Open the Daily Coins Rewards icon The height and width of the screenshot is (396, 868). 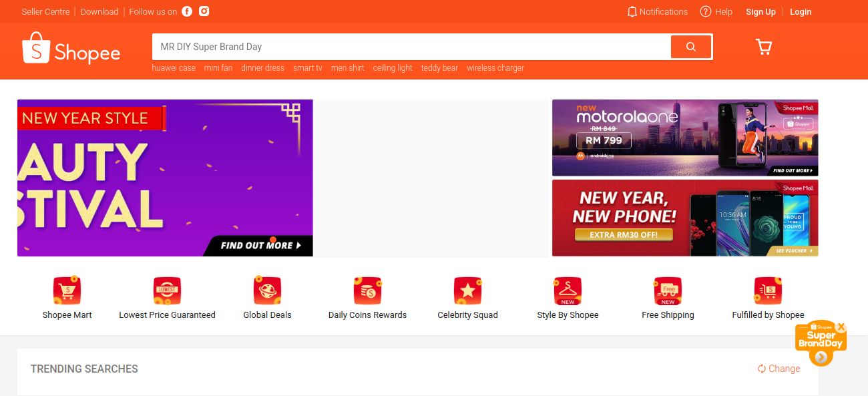(367, 290)
